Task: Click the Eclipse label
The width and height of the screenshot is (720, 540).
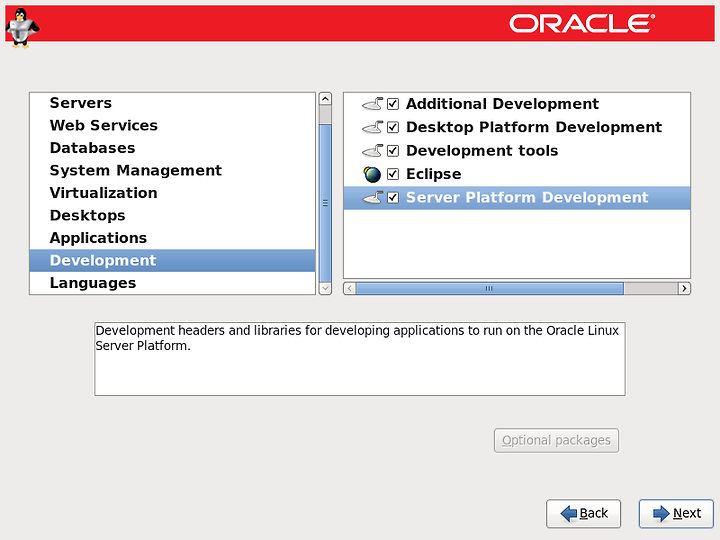Action: coord(433,174)
